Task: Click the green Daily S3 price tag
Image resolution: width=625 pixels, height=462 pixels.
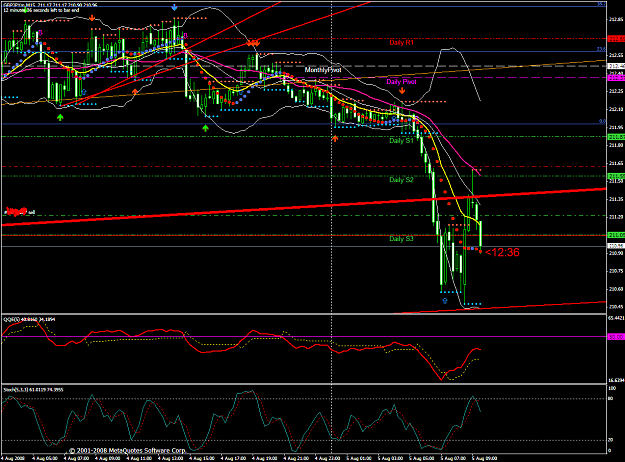Action: point(616,235)
